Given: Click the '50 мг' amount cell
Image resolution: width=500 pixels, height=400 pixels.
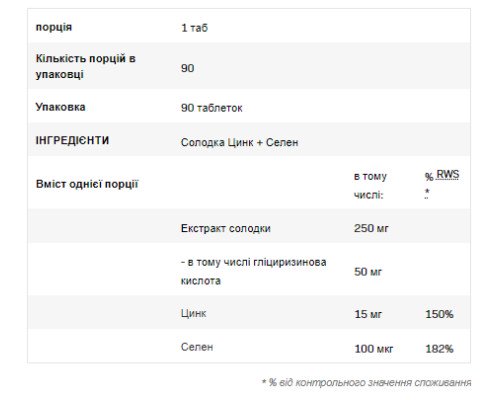Looking at the screenshot, I should 368,272.
